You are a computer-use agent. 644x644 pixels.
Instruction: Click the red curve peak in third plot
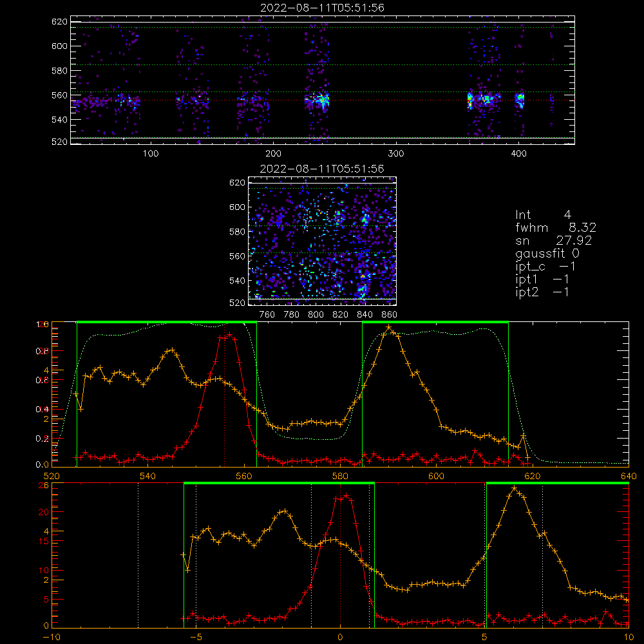point(230,335)
